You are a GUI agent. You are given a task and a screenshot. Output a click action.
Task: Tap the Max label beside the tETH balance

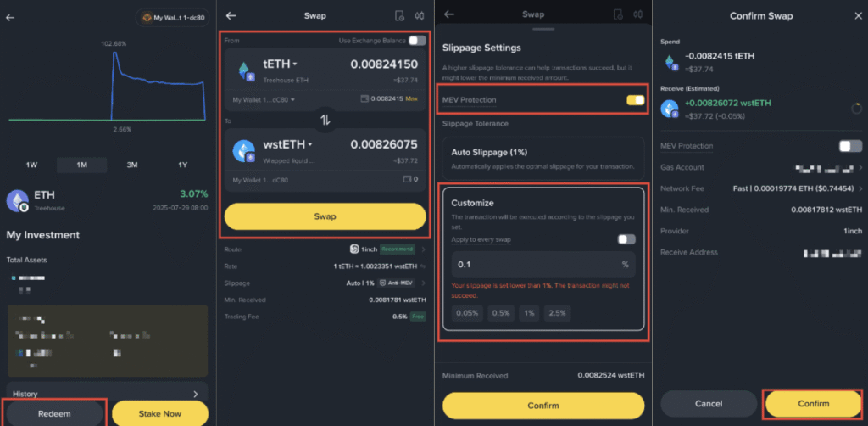[411, 98]
